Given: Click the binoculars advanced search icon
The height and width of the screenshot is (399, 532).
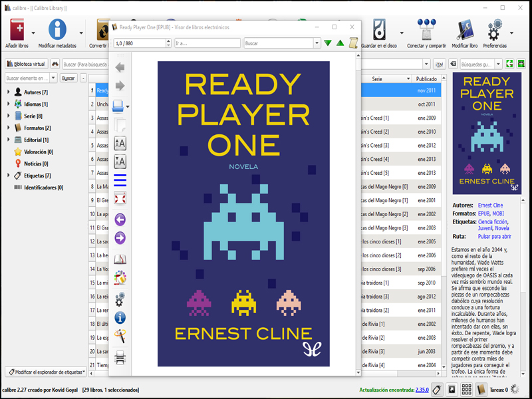Looking at the screenshot, I should tap(55, 64).
